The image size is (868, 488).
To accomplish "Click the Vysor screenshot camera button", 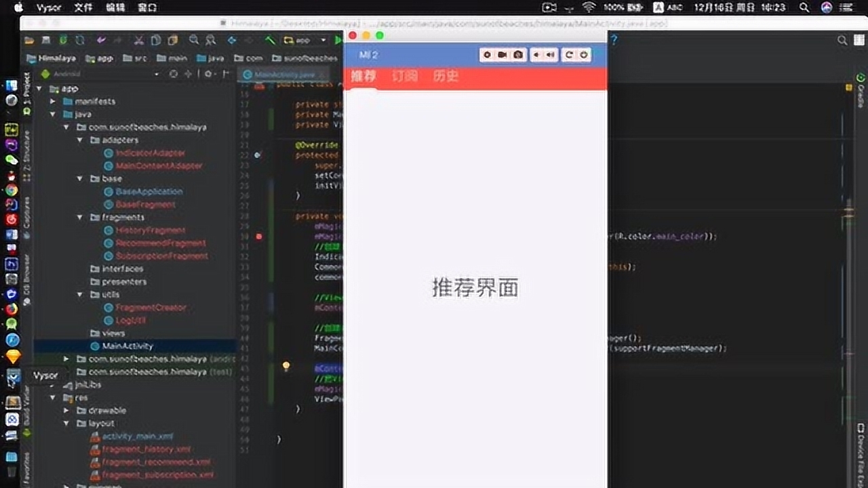I will pos(518,55).
